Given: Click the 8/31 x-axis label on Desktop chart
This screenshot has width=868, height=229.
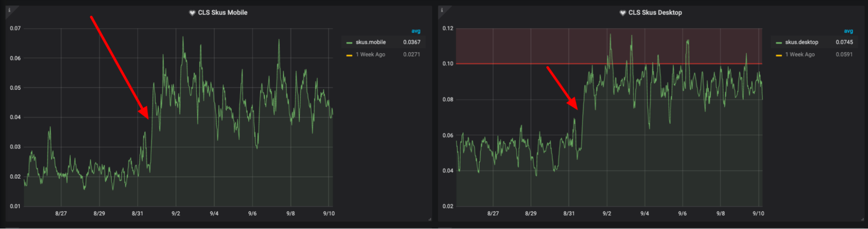Looking at the screenshot, I should [568, 213].
